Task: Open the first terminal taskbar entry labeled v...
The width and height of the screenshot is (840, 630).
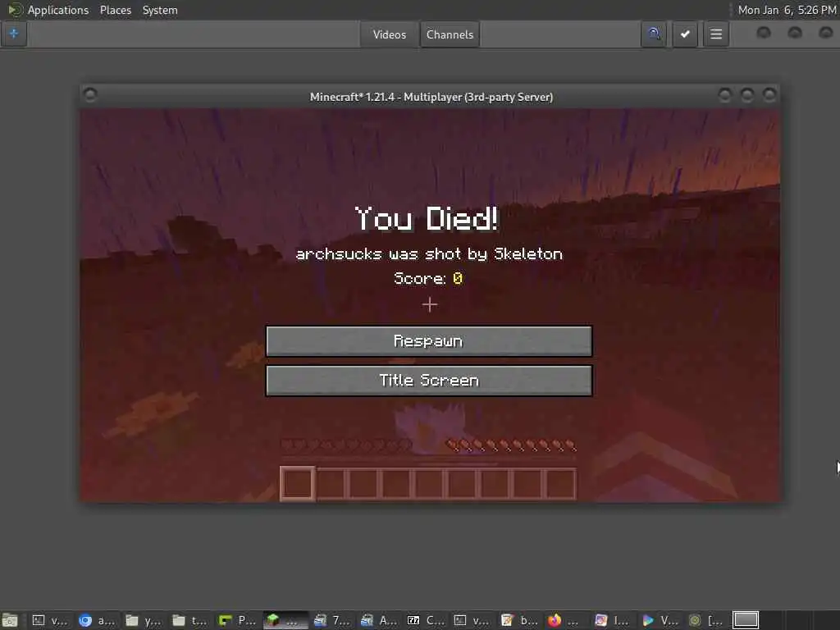Action: [49, 620]
